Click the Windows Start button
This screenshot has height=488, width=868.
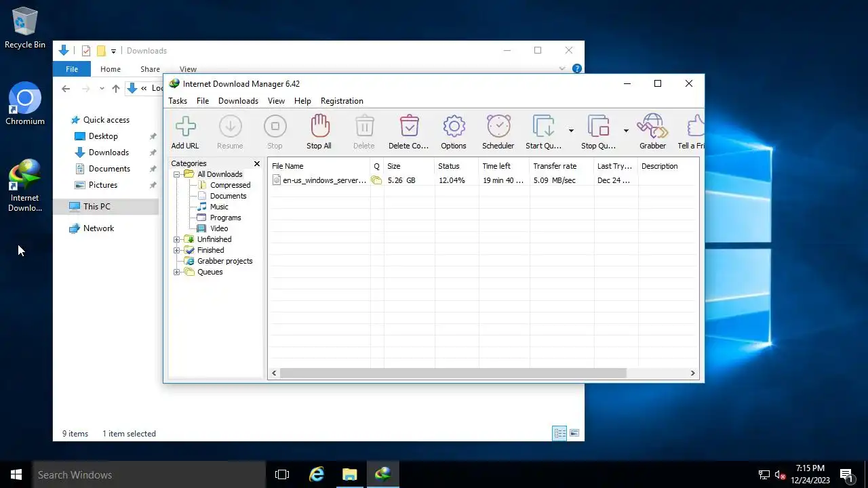coord(16,474)
